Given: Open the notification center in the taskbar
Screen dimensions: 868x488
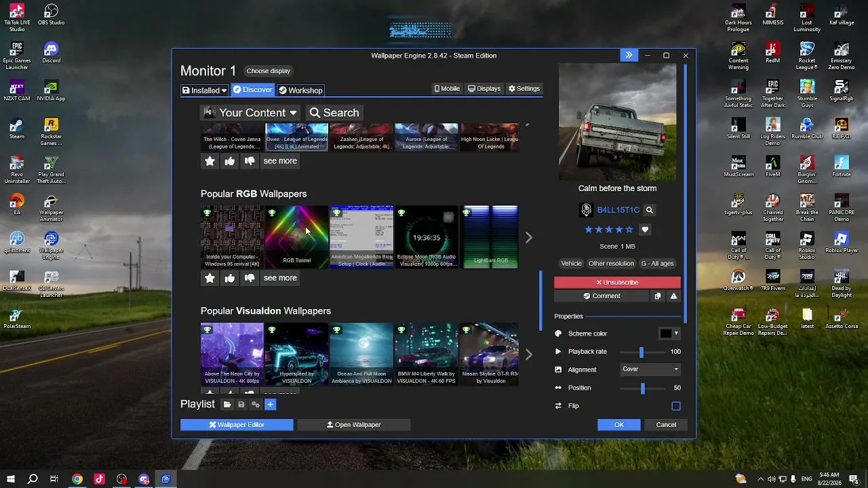Looking at the screenshot, I should pyautogui.click(x=854, y=479).
